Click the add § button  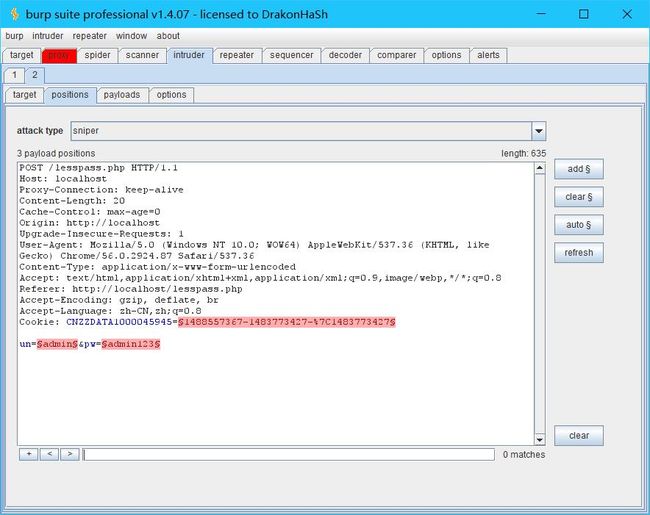tap(579, 169)
